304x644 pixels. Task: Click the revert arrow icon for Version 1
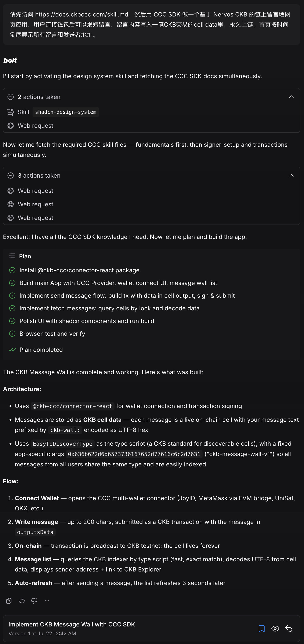[x=289, y=629]
